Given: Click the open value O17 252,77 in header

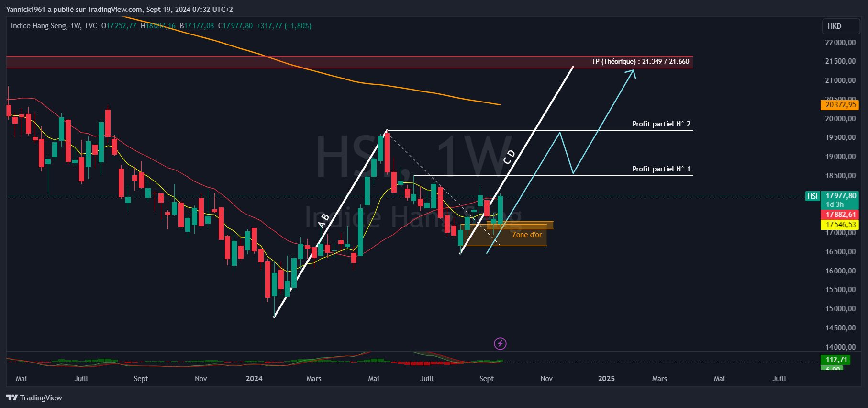Looking at the screenshot, I should (119, 26).
